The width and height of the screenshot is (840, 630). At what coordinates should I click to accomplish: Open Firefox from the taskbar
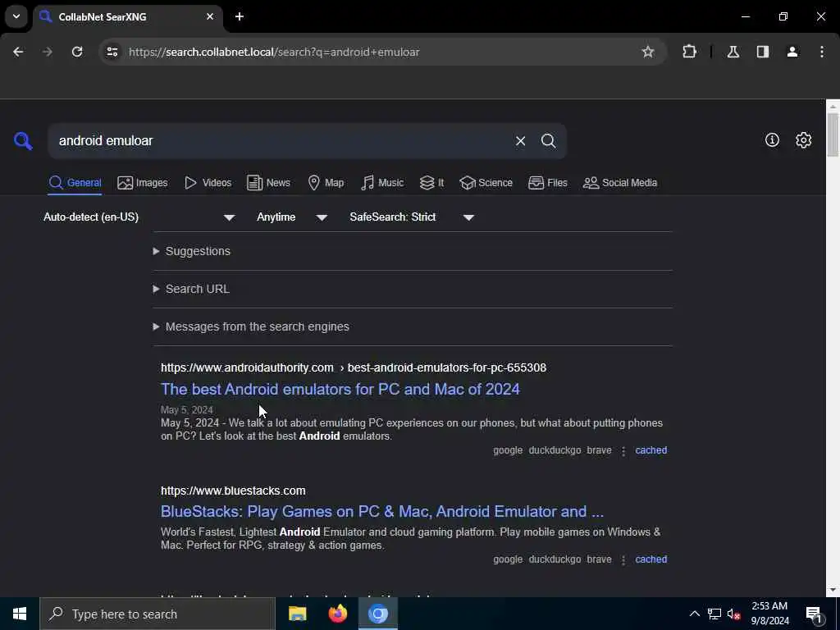(x=337, y=614)
